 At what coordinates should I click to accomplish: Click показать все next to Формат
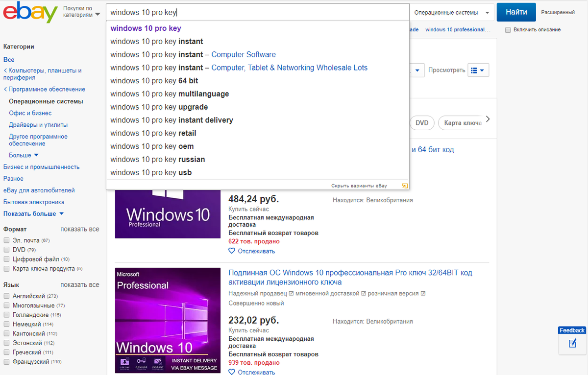pos(80,229)
